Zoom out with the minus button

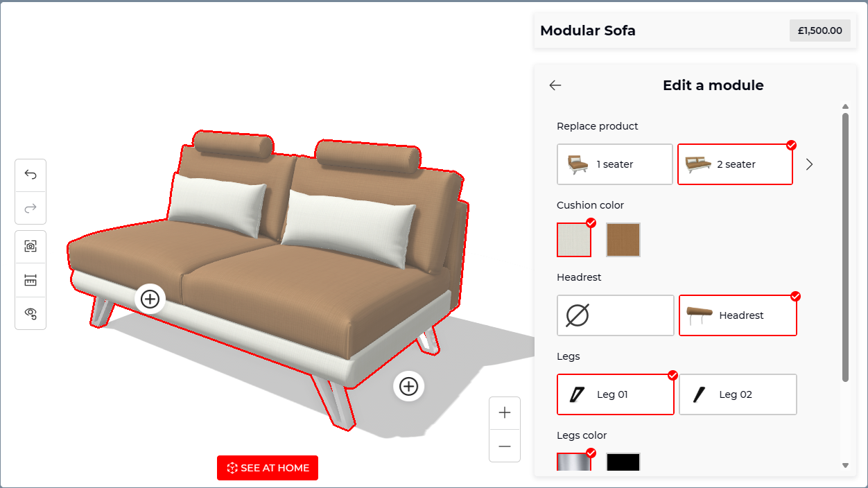505,446
